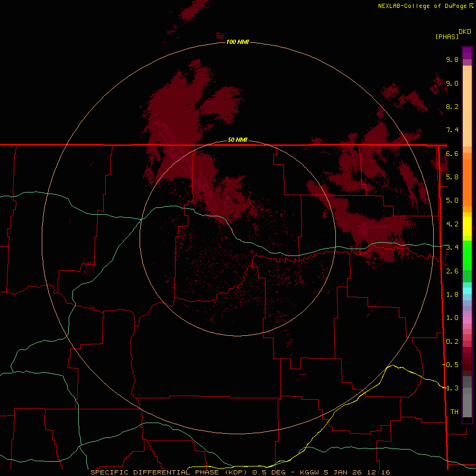
Task: Click the -0.5 value on the color scale
Action: click(x=451, y=364)
